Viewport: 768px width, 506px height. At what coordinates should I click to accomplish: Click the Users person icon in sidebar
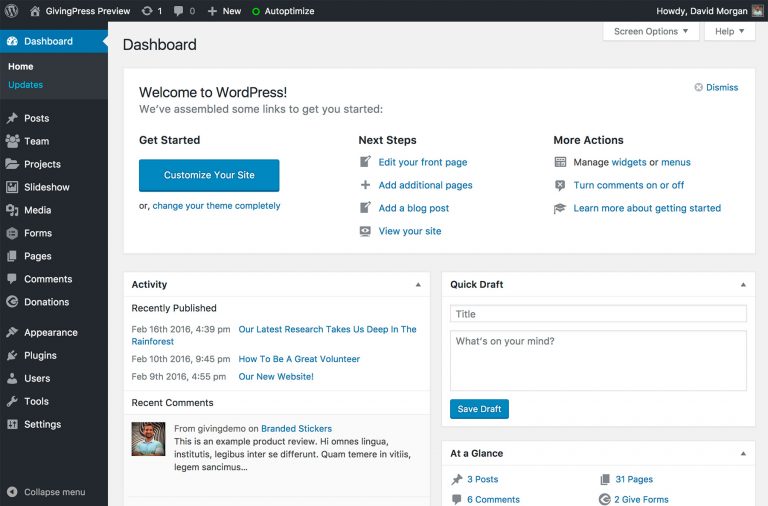[x=12, y=378]
